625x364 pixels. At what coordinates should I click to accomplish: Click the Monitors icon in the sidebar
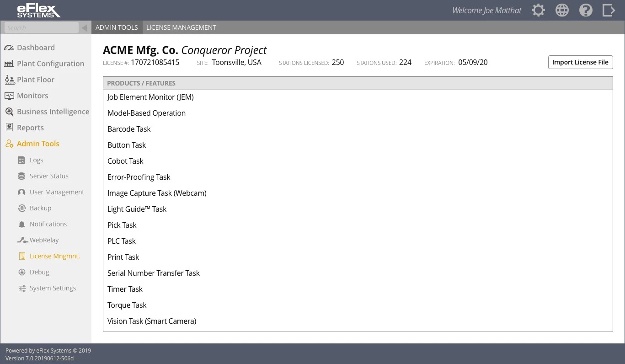(x=9, y=96)
